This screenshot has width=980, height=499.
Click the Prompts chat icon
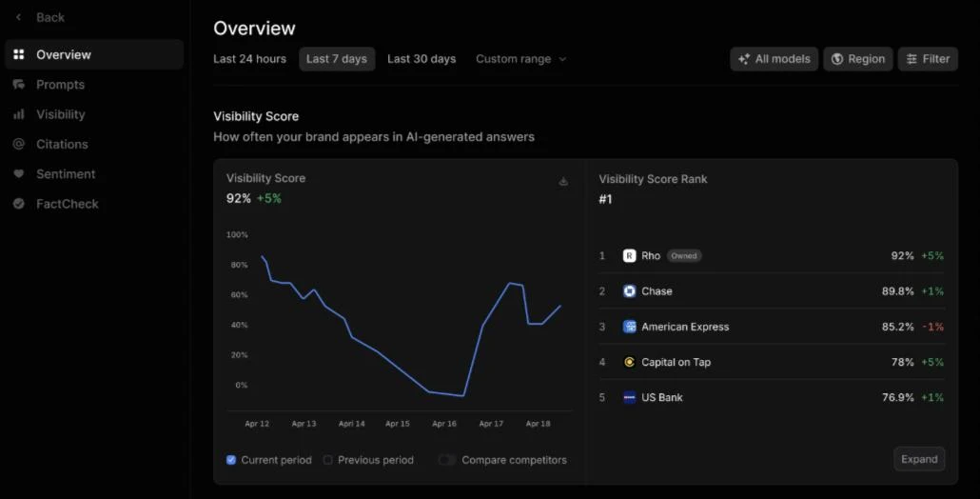(19, 85)
